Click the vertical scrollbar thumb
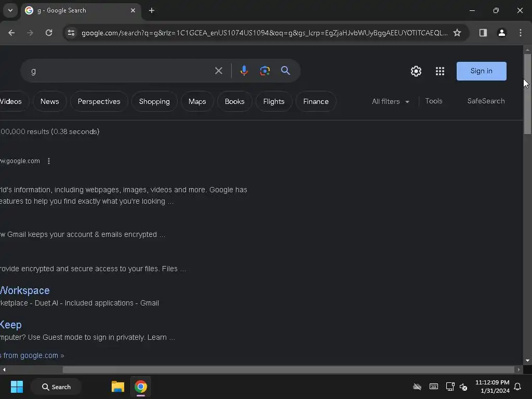The width and height of the screenshot is (532, 399). [527, 94]
